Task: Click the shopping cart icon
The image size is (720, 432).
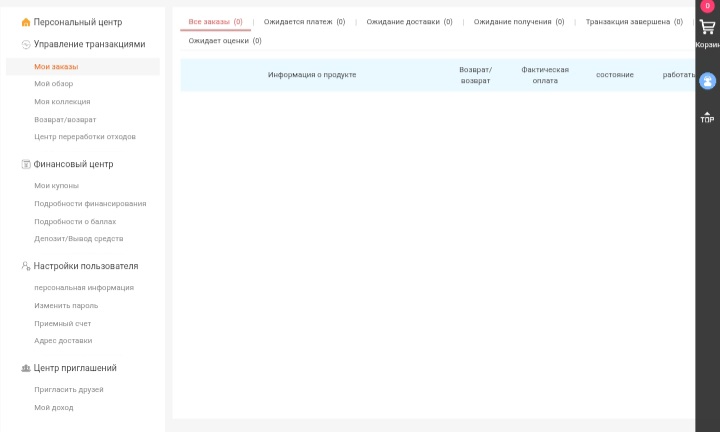Action: point(707,28)
